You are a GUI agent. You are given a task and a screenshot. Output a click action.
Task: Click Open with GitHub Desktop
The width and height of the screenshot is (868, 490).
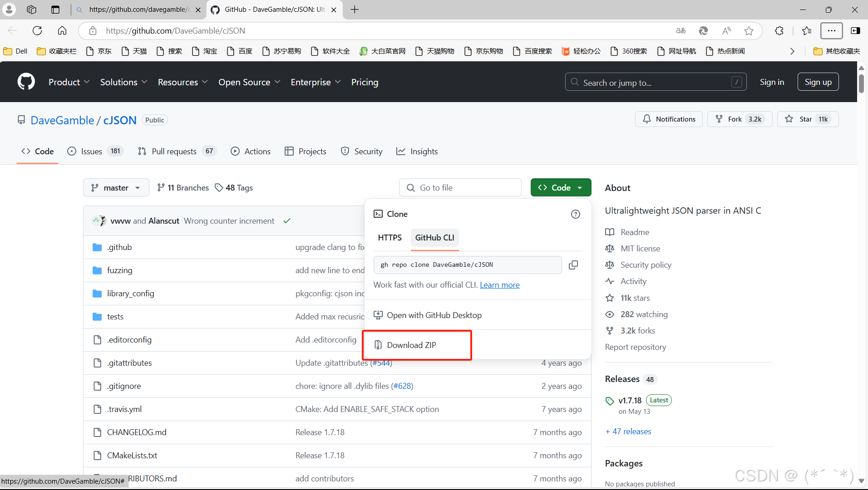427,315
